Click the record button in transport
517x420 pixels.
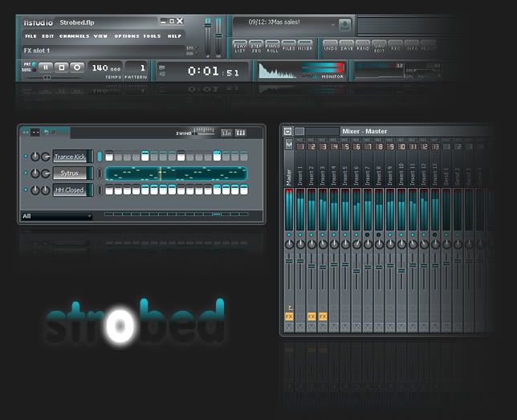coord(77,67)
